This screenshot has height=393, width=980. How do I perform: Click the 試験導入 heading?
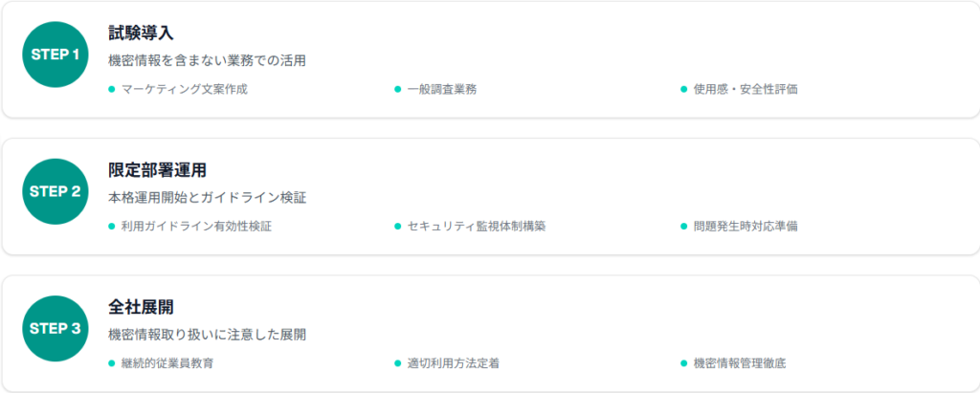[x=141, y=33]
